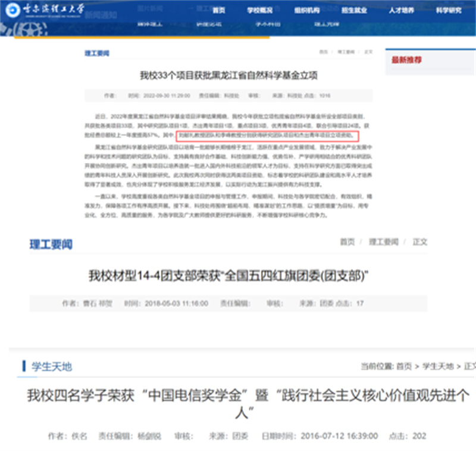Open 首页 after 当前位置 in bottom breadcrumb
The width and height of the screenshot is (476, 451).
tap(404, 366)
